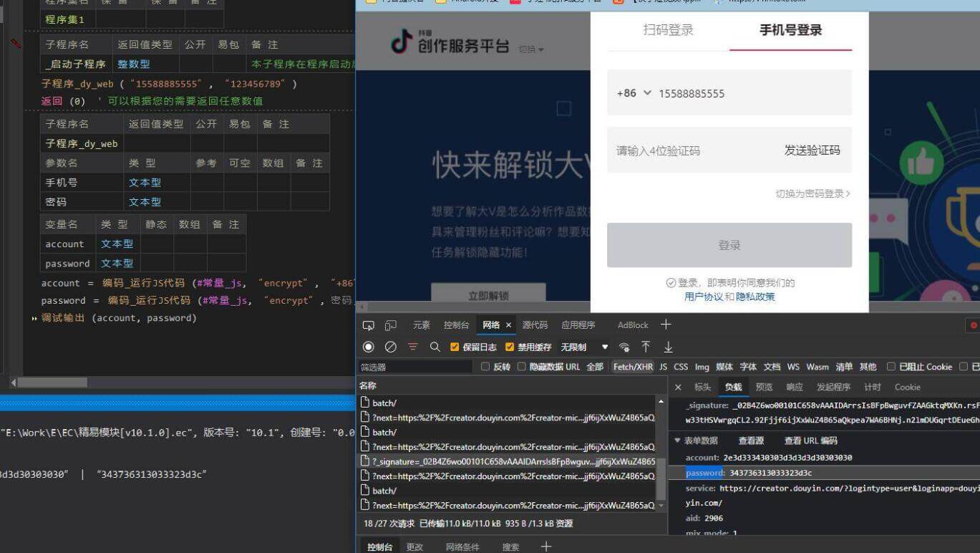
Task: Click the code editor horizontal scrollbar thumb
Action: pos(53,383)
